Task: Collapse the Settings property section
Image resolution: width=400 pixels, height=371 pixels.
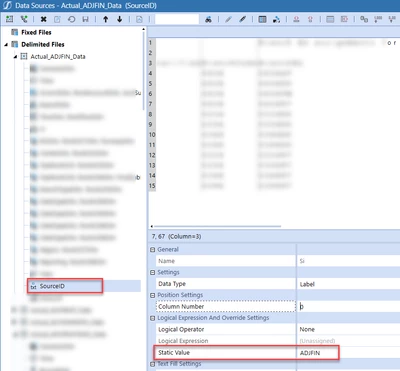Action: tap(152, 272)
